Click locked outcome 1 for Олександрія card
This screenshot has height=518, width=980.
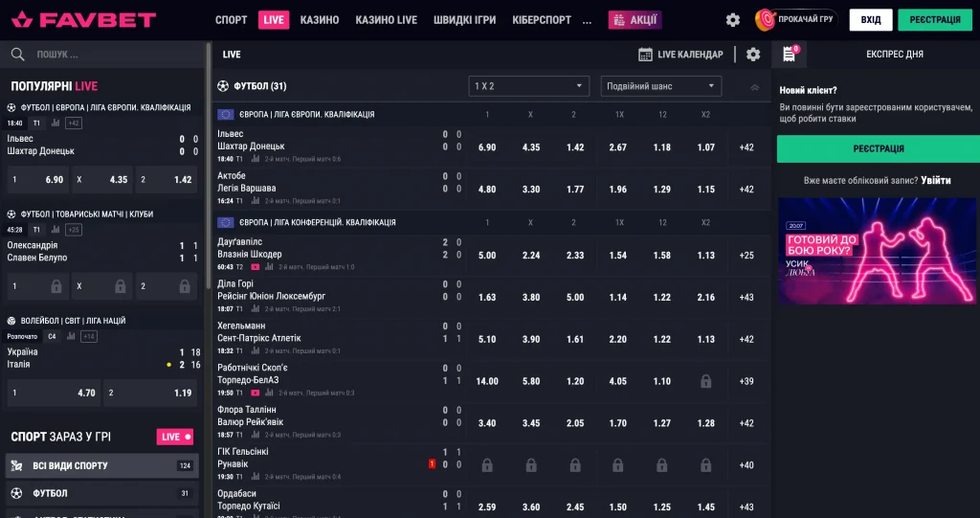tap(37, 286)
